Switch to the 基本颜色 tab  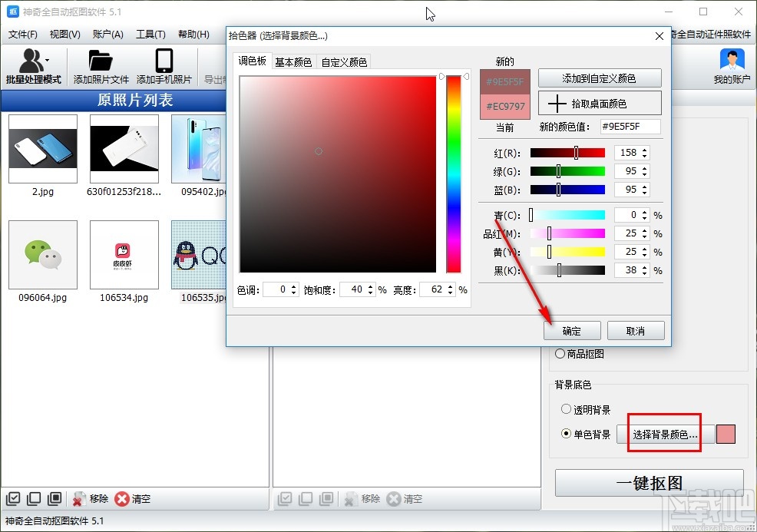tap(293, 62)
